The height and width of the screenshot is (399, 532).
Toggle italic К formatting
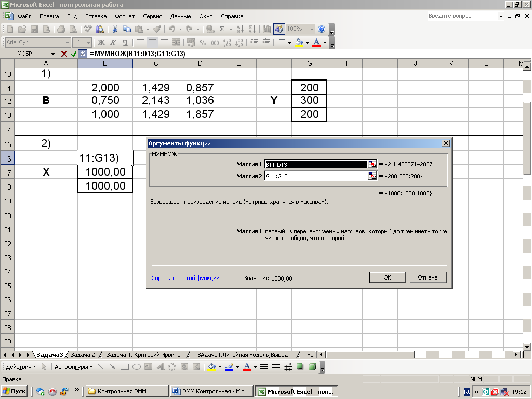pyautogui.click(x=113, y=43)
